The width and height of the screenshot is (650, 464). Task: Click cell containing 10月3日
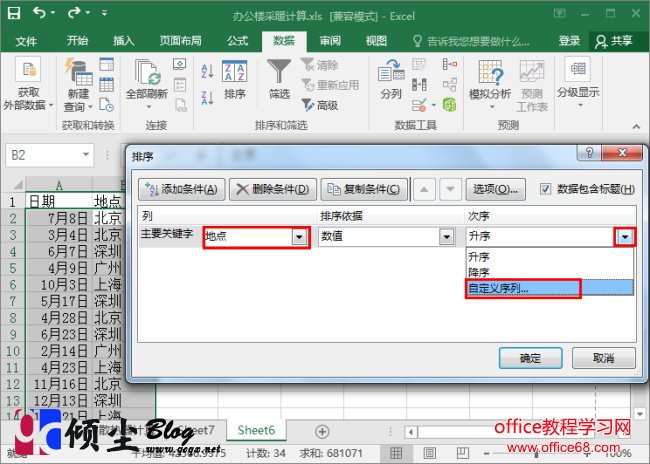pos(59,284)
